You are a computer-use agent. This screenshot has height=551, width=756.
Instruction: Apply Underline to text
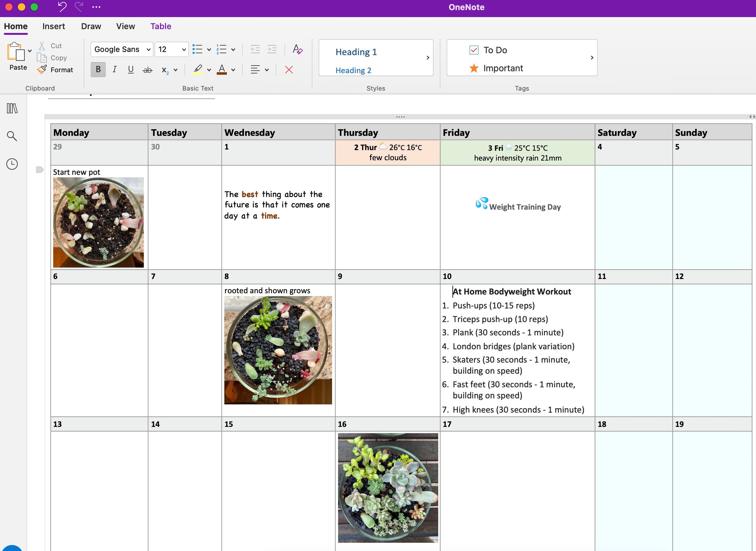click(131, 70)
